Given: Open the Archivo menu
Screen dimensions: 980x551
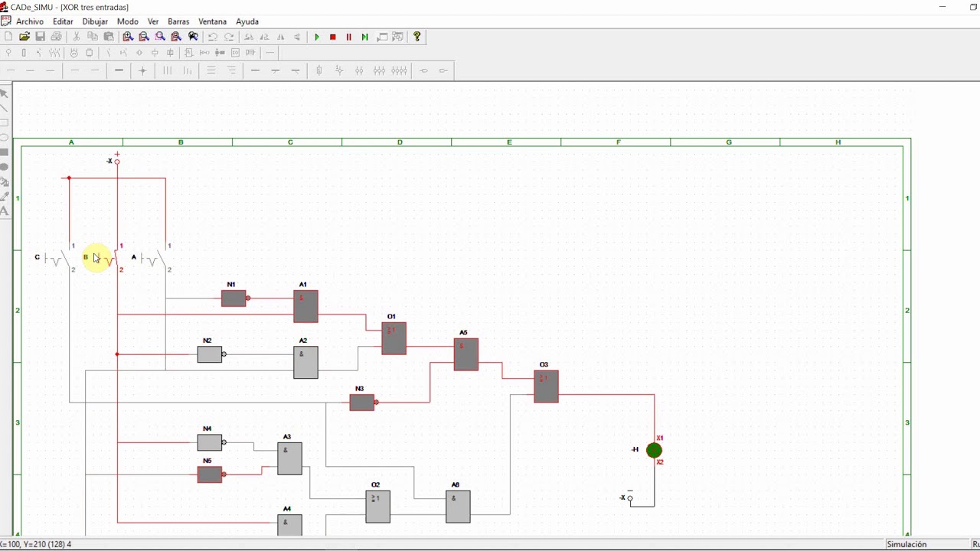Looking at the screenshot, I should [x=30, y=21].
